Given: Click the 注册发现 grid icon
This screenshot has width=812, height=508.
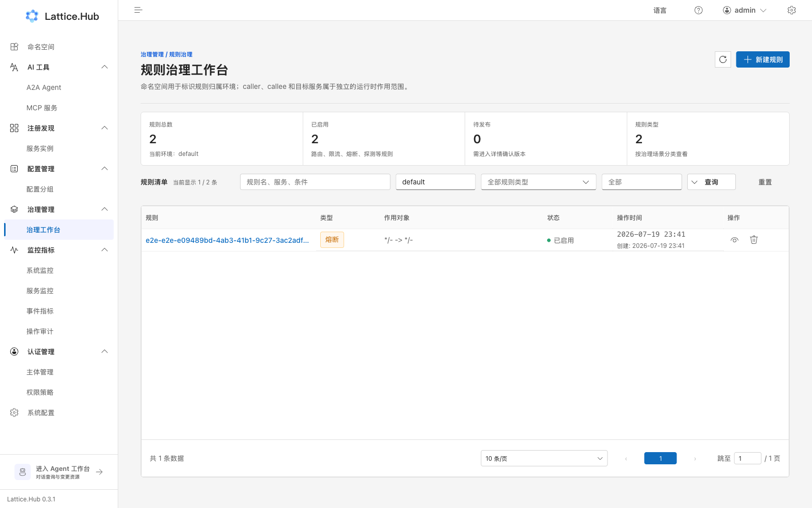Looking at the screenshot, I should pyautogui.click(x=14, y=128).
